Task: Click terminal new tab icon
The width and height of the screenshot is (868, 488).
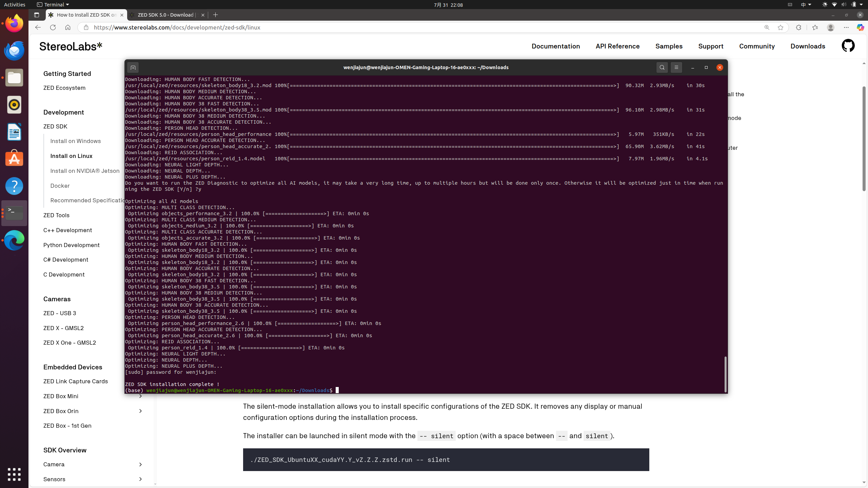Action: tap(133, 67)
